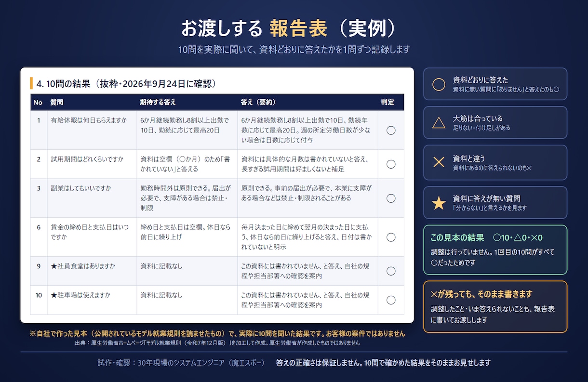The width and height of the screenshot is (588, 382).
Task: Click the judgment circle in the 副業 row
Action: pos(391,198)
